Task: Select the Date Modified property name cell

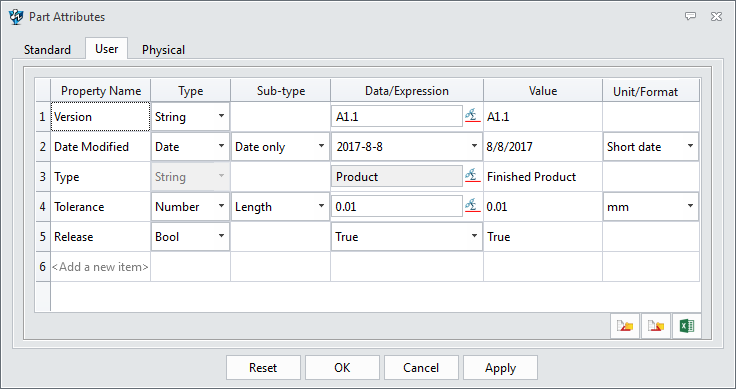Action: tap(100, 146)
